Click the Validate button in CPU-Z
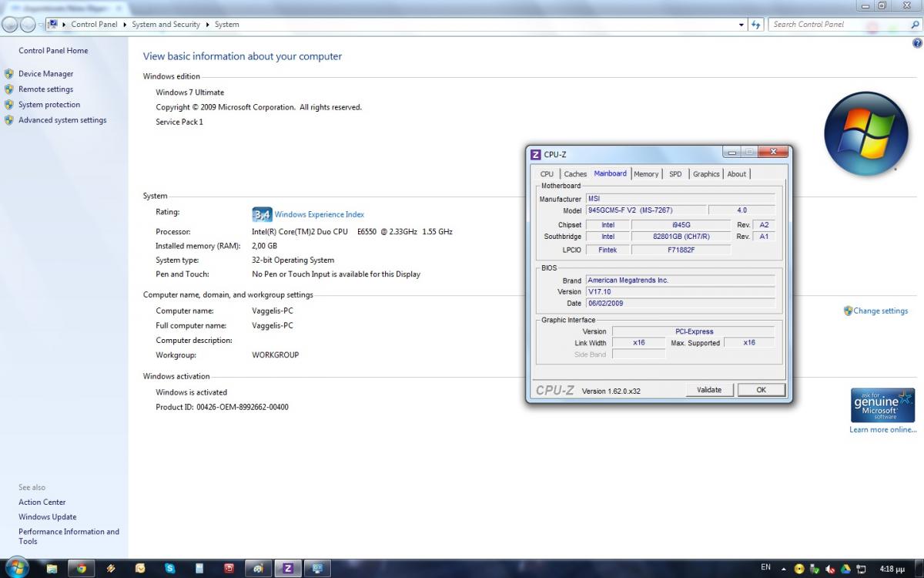 709,390
